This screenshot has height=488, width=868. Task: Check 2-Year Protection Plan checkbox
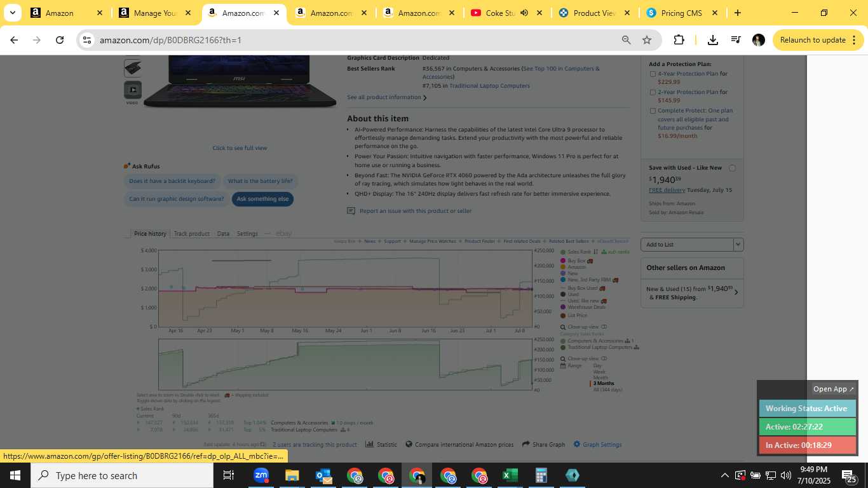point(653,92)
